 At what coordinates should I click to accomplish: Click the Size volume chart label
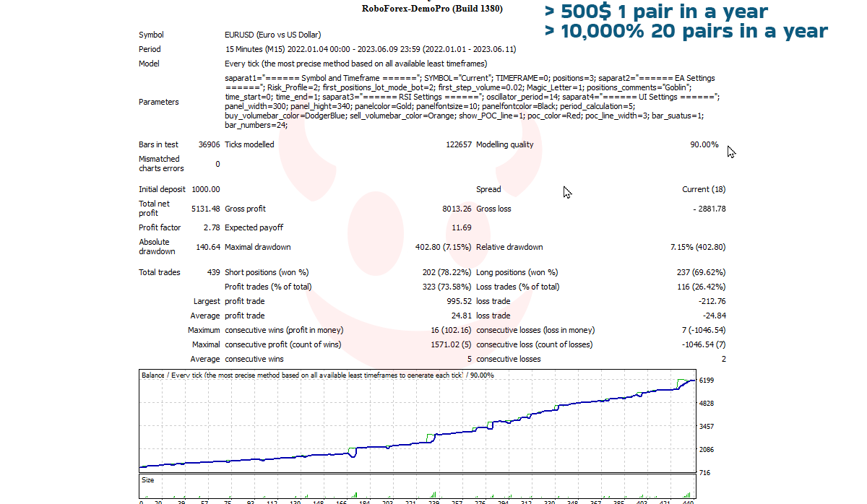[x=147, y=479]
